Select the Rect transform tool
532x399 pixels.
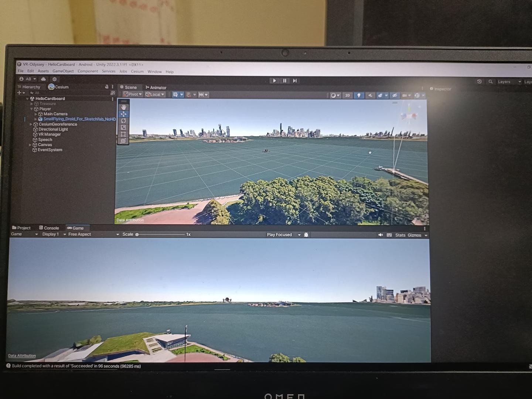(123, 134)
